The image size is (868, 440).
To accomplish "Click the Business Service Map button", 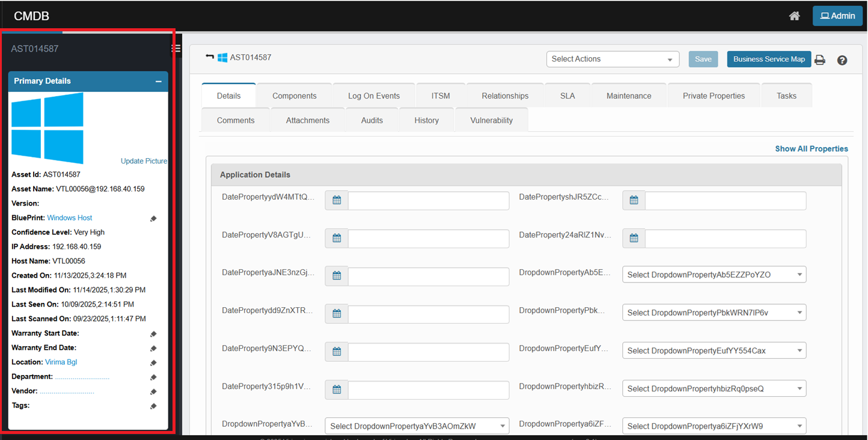I will (768, 59).
